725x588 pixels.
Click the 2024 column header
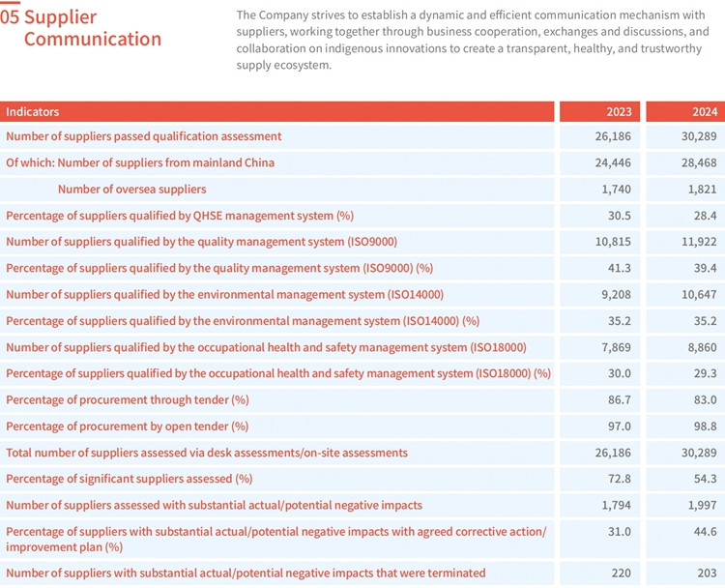point(703,111)
